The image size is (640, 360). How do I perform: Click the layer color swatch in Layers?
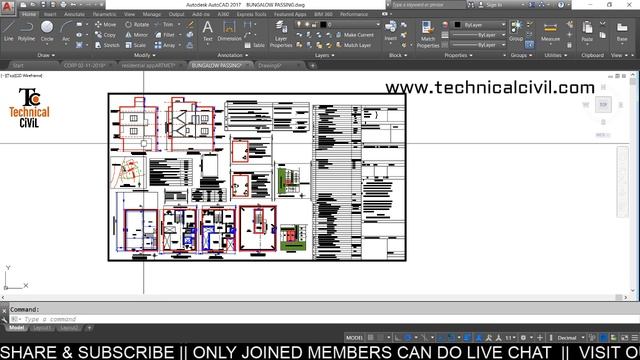point(323,25)
